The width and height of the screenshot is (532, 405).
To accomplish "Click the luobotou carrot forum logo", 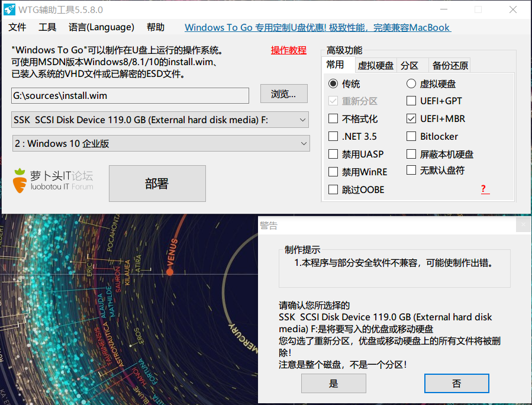I will pyautogui.click(x=53, y=181).
